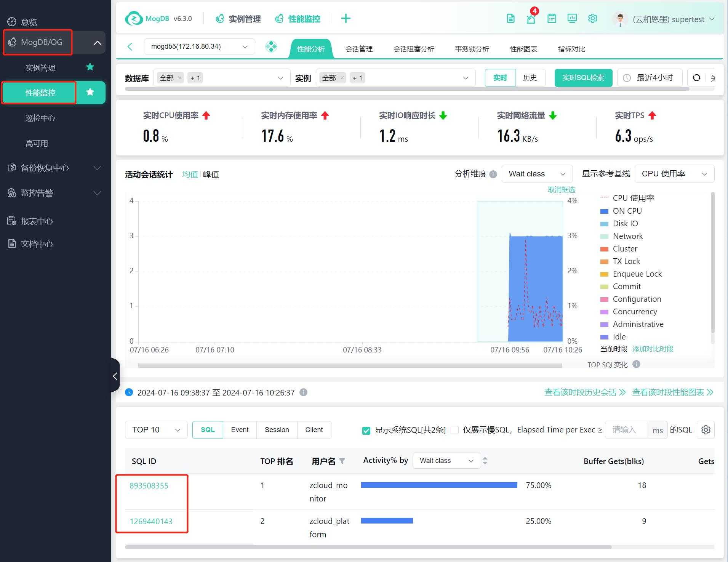The width and height of the screenshot is (728, 562).
Task: Click the user avatar icon
Action: [x=620, y=19]
